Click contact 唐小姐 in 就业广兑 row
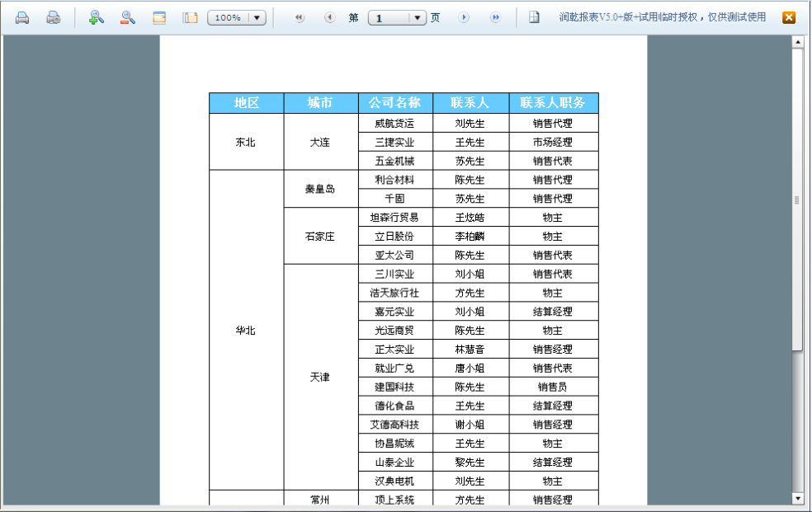Screen dimensions: 812x512 470,369
